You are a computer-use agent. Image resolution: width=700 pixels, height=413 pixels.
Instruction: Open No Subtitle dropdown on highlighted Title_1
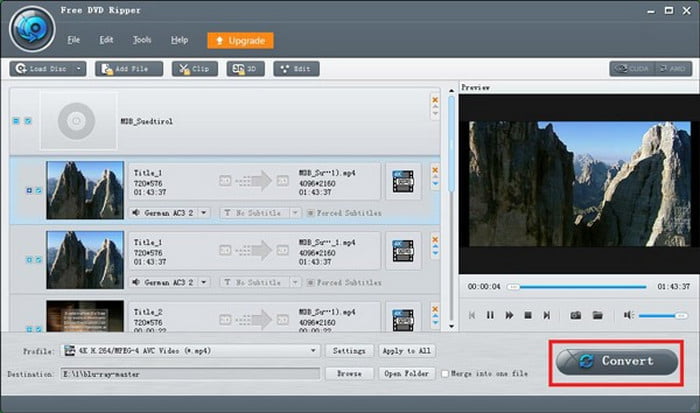(295, 213)
